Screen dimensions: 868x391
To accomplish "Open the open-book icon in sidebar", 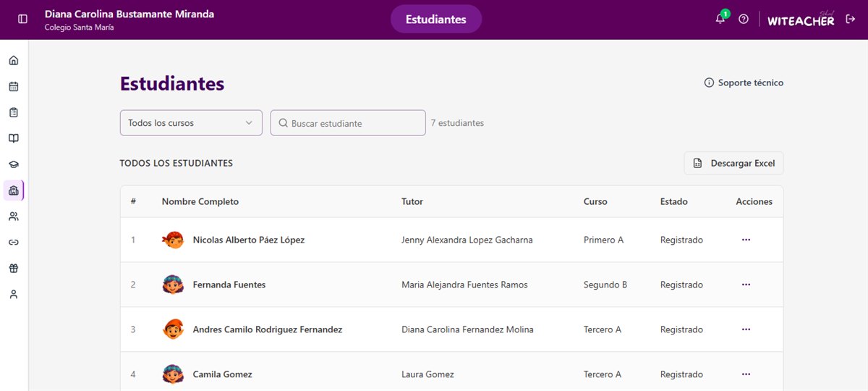I will [x=14, y=138].
